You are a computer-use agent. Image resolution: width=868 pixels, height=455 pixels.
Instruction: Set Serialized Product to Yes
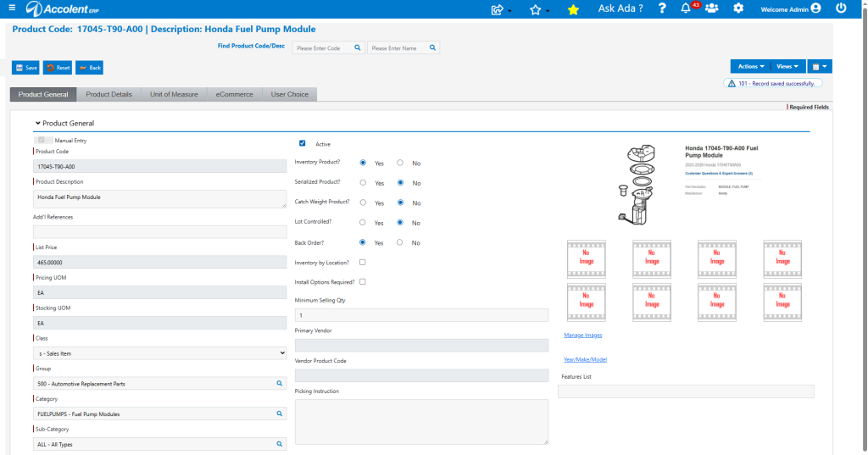363,183
